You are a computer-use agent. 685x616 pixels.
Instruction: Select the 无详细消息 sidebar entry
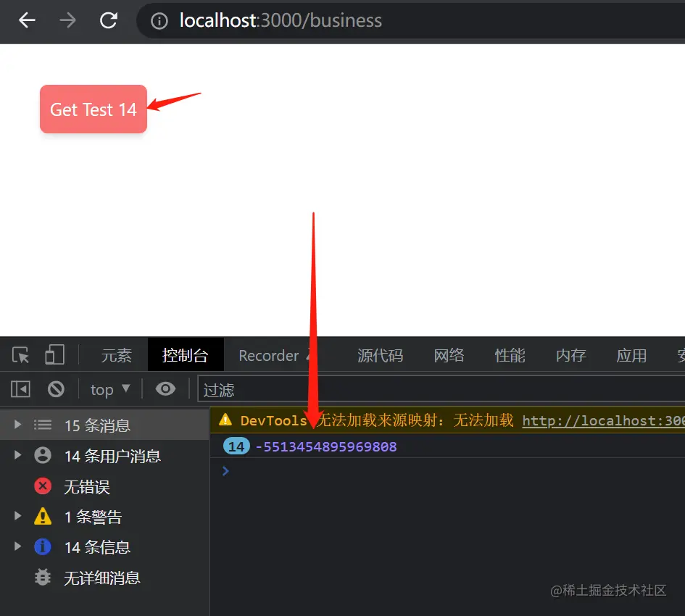(x=105, y=578)
